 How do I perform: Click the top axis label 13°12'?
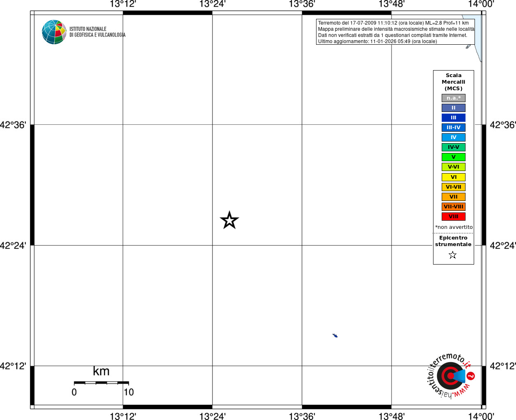[x=123, y=4]
